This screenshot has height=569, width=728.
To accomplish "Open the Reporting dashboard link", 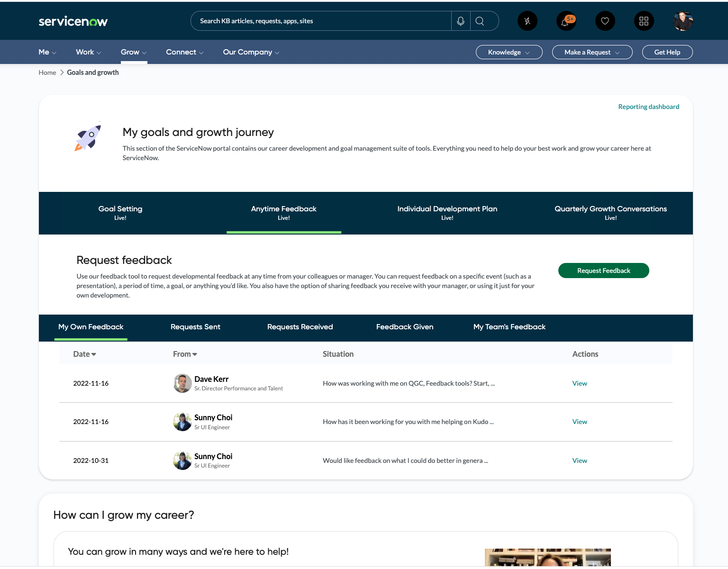I will [649, 107].
